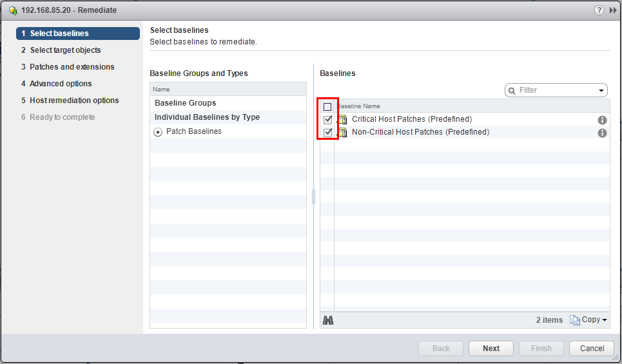Click the binoculars find icon
This screenshot has height=364, width=622.
[x=328, y=320]
